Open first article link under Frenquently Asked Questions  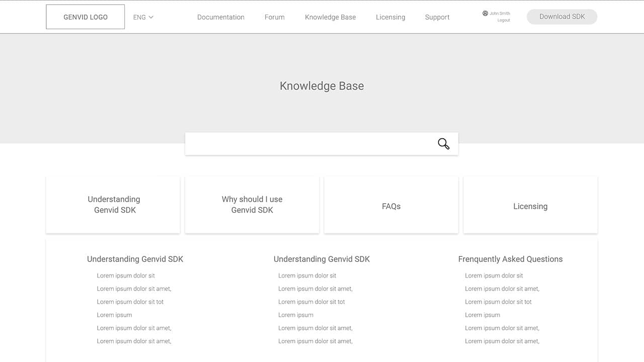click(x=494, y=276)
